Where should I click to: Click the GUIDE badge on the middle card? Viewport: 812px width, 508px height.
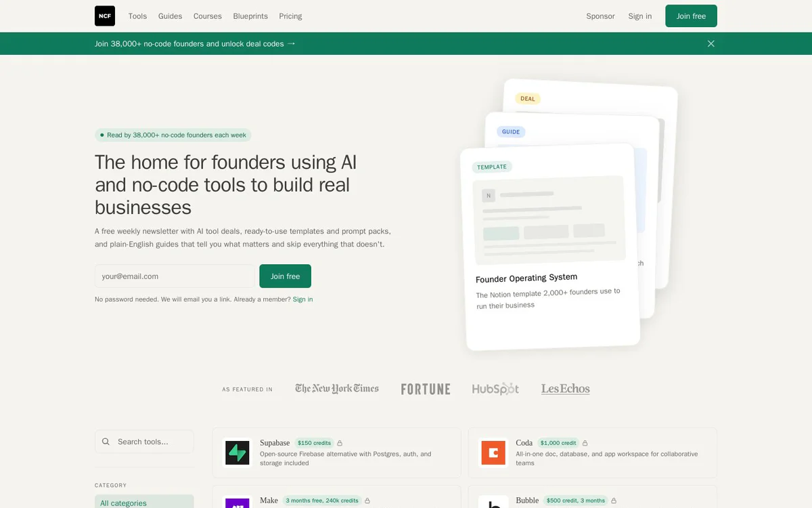(511, 132)
